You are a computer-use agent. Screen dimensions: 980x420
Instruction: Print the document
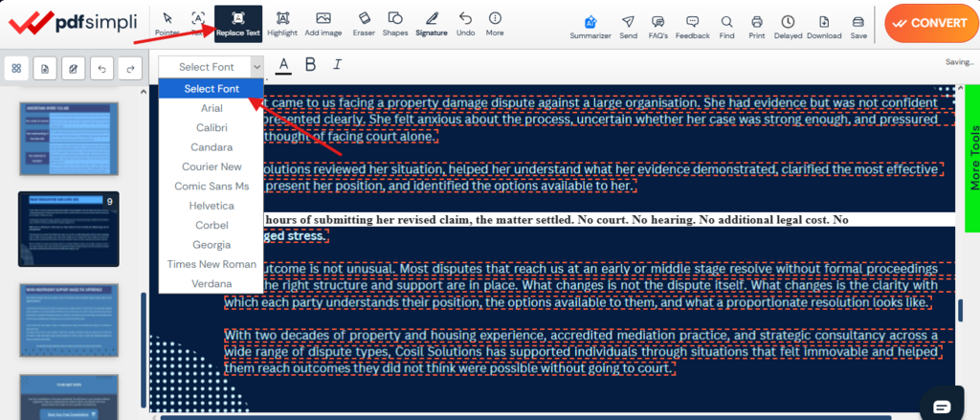(x=757, y=28)
